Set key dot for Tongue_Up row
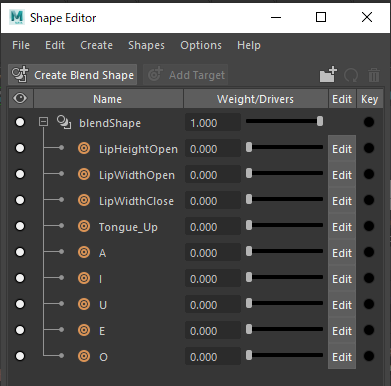Viewport: 391px width, 386px height. [369, 226]
